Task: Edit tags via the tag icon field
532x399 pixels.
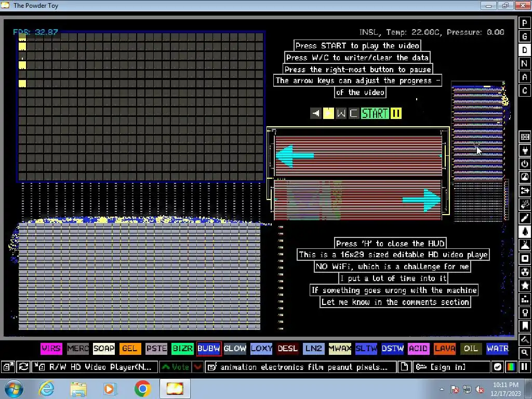Action: pos(301,367)
